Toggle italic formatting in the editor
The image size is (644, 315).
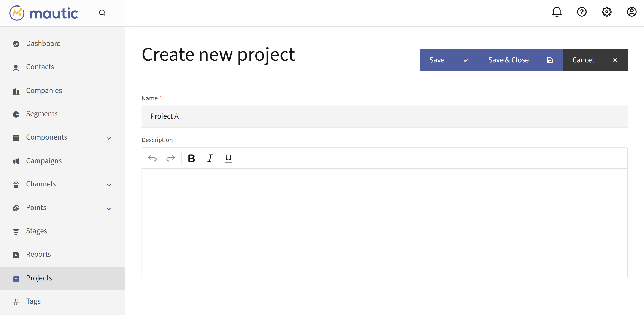point(210,158)
